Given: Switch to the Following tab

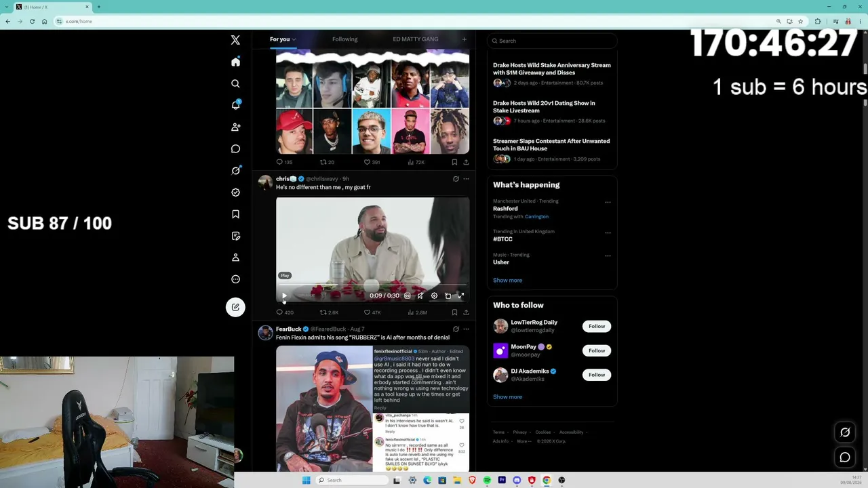Looking at the screenshot, I should [344, 39].
